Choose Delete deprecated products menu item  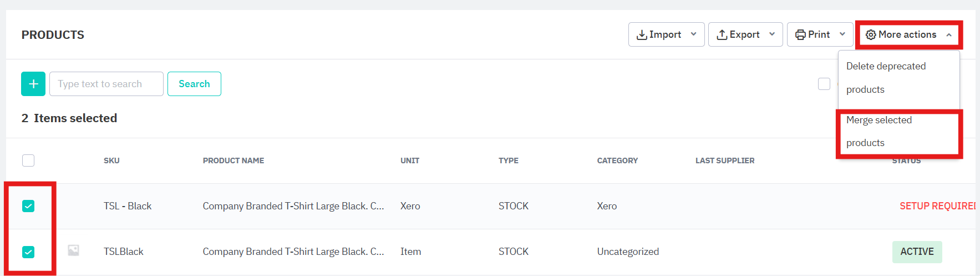coord(886,77)
